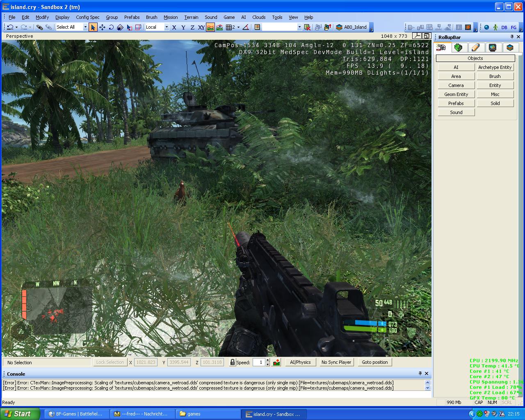
Task: Open the Layers tab in RollupBar
Action: (510, 48)
